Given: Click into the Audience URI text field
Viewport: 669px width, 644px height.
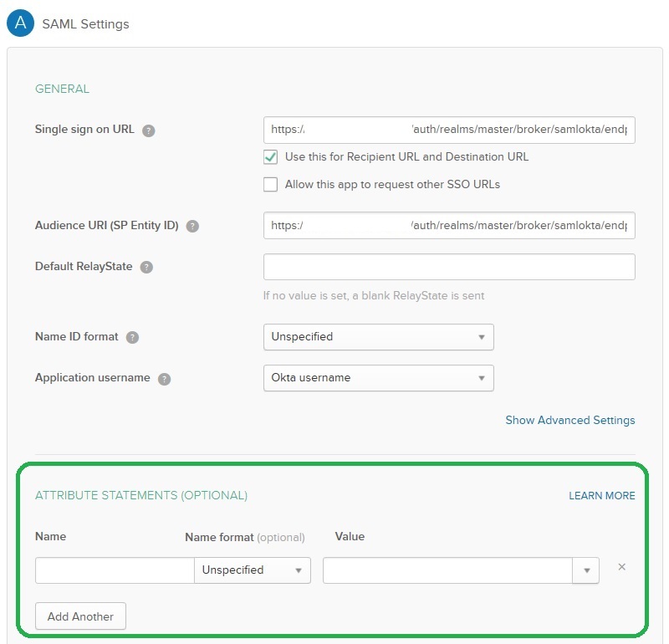Looking at the screenshot, I should (449, 226).
